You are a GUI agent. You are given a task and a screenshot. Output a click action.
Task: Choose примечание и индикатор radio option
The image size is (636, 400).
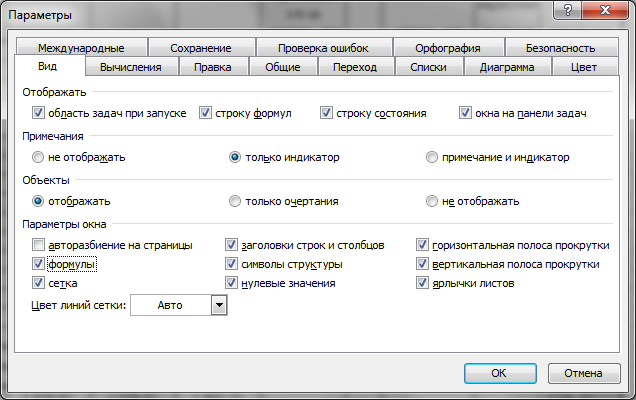click(432, 157)
